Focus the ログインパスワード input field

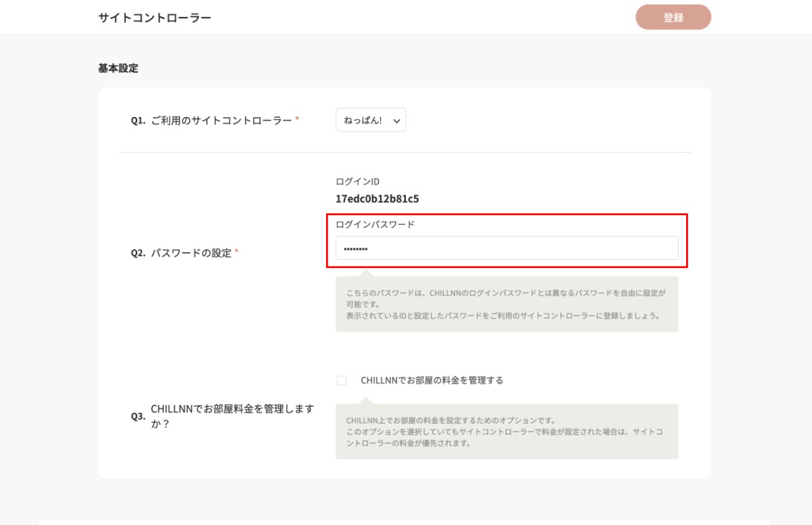click(x=506, y=248)
